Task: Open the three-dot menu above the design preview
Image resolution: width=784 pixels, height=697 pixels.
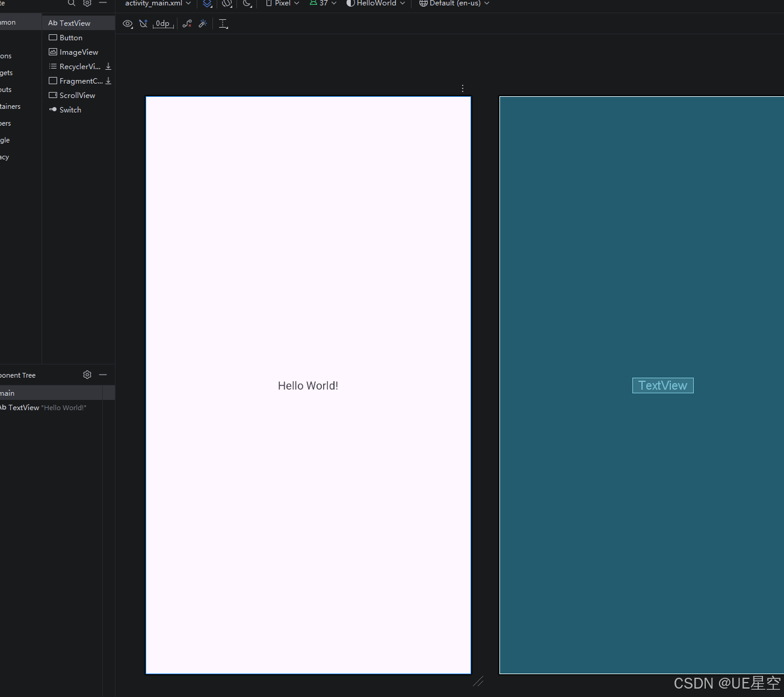Action: point(462,88)
